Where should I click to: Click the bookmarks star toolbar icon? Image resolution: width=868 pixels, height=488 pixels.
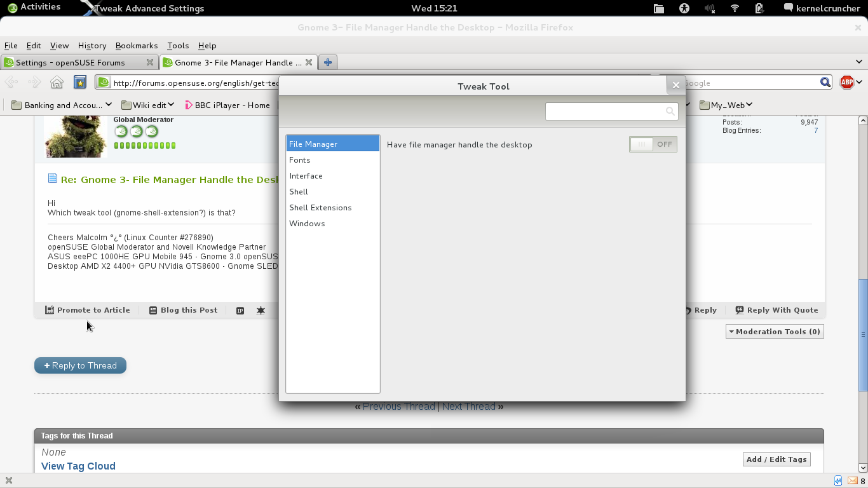(79, 82)
